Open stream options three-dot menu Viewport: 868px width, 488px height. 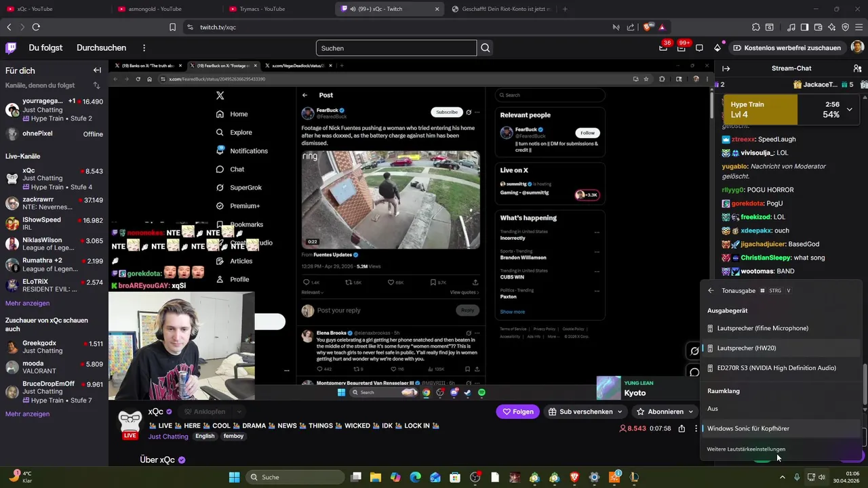click(696, 428)
